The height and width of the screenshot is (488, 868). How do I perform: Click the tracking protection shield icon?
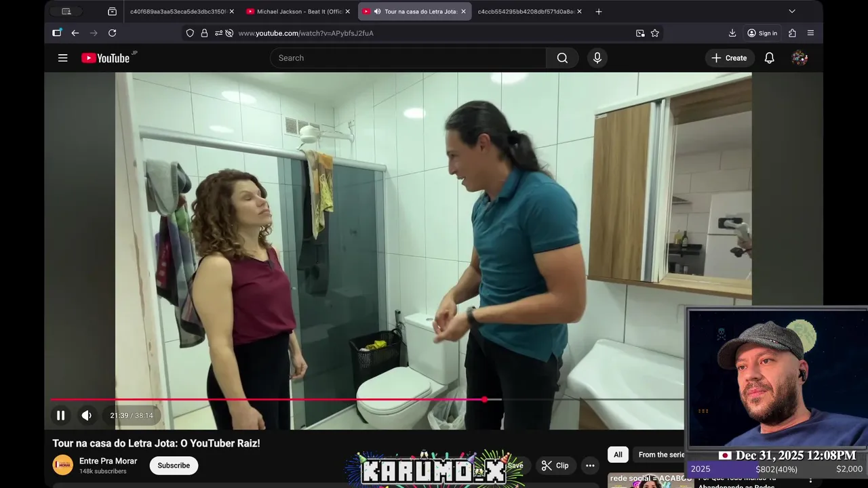[190, 33]
